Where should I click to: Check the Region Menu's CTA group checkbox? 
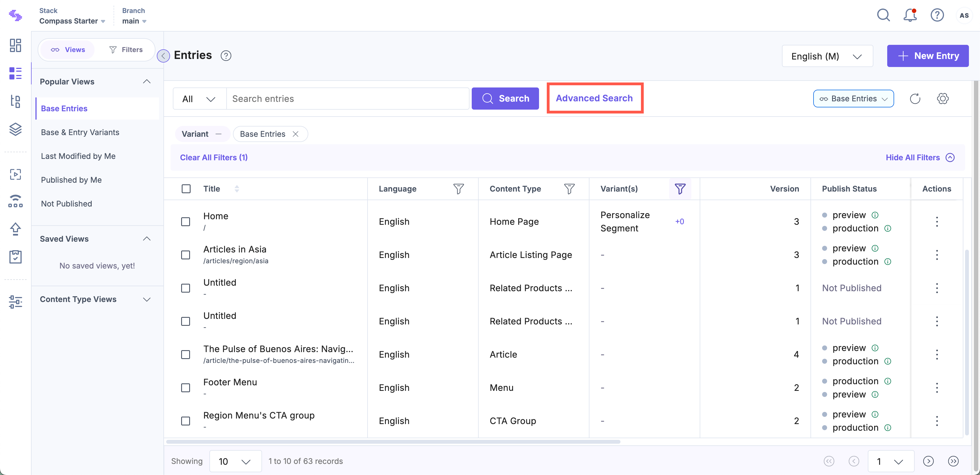[x=186, y=421]
